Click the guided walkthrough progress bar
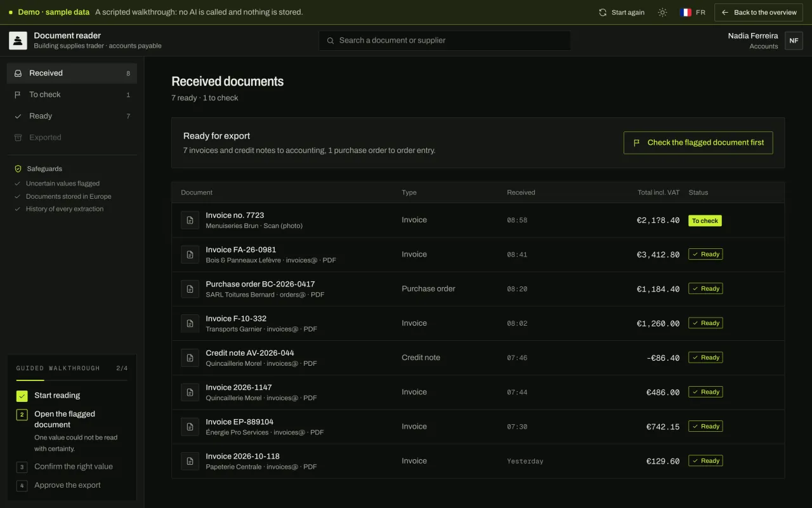Screen dimensions: 812x508 [x=72, y=380]
